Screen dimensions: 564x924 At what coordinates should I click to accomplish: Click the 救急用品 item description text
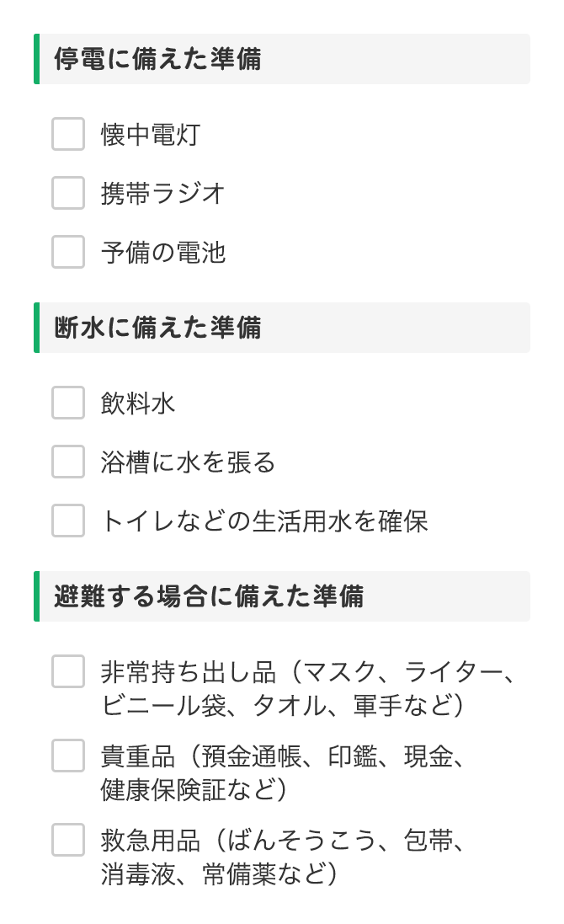(283, 857)
